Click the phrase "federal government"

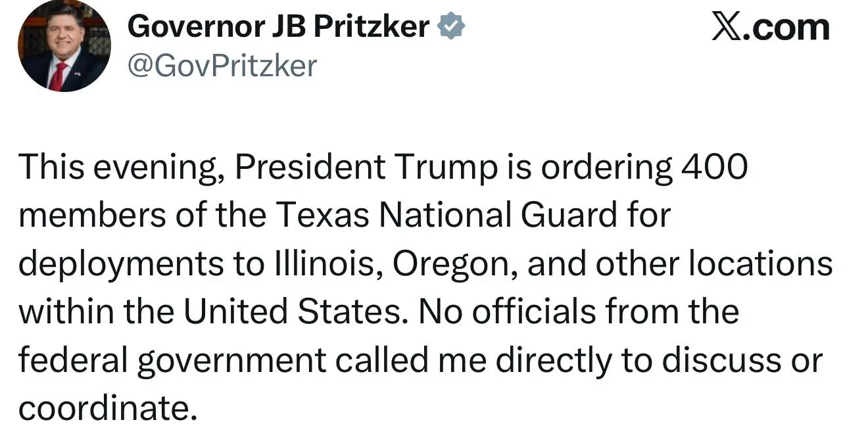click(x=172, y=360)
